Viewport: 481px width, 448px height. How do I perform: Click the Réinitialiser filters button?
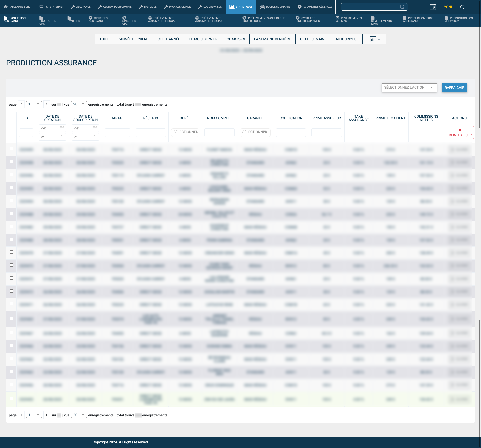click(x=460, y=133)
